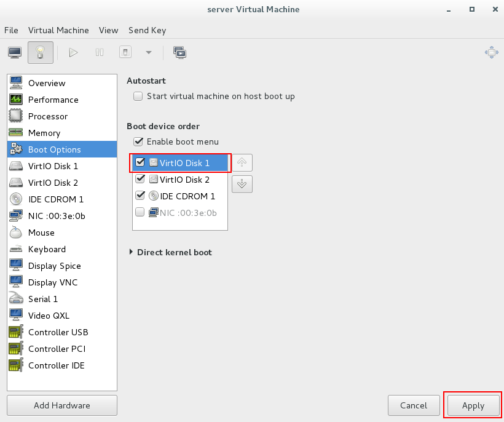Enable start virtual machine on host boot
The image size is (504, 422).
138,96
